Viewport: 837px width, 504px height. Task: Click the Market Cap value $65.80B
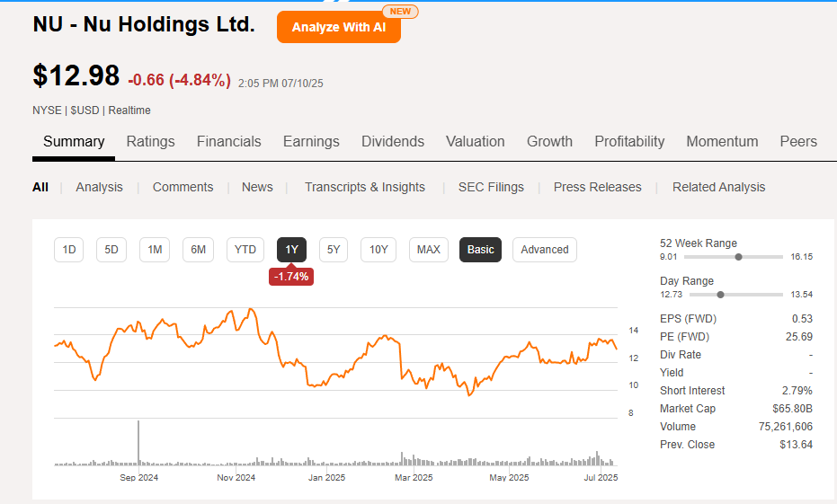pyautogui.click(x=792, y=409)
